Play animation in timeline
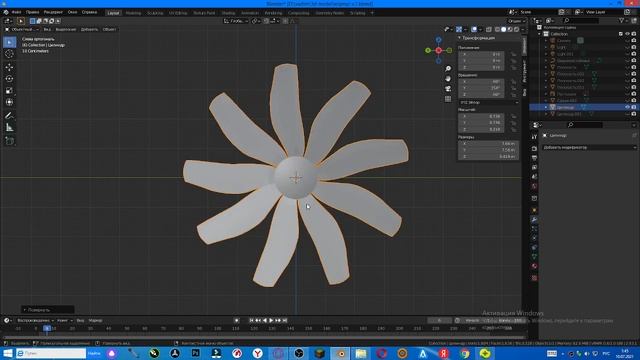 [271, 320]
